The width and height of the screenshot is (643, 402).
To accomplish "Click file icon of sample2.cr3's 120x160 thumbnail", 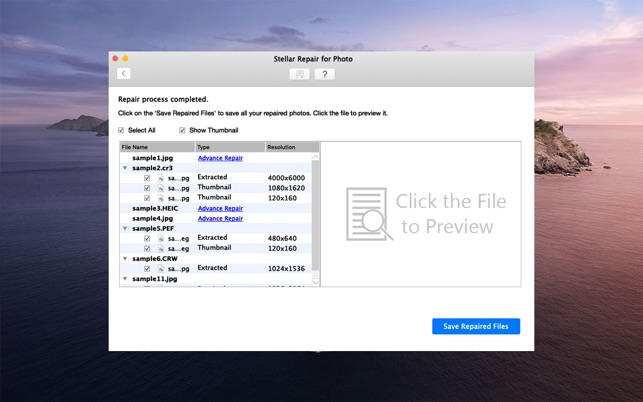I will coord(161,198).
